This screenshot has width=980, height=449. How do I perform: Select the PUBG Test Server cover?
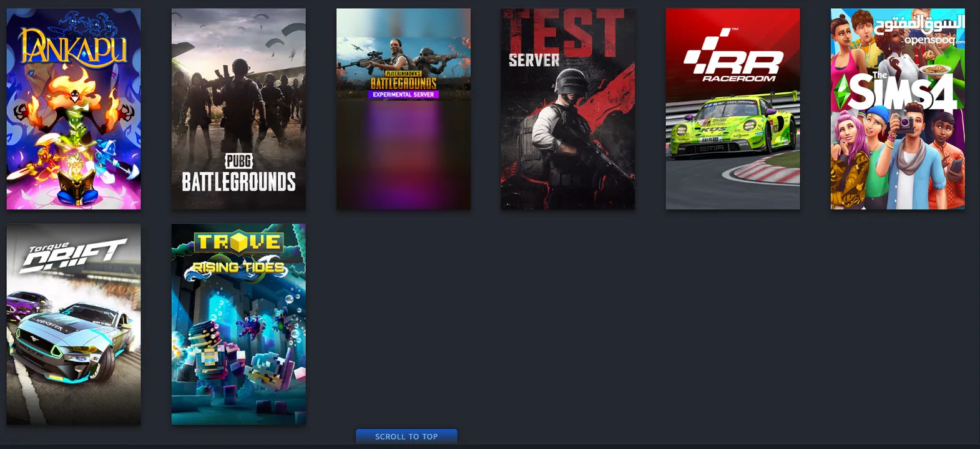point(568,109)
